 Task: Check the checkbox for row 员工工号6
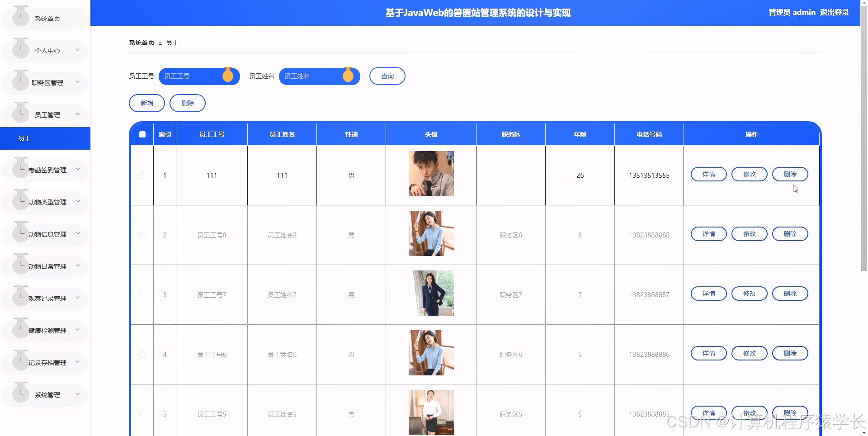click(x=142, y=355)
